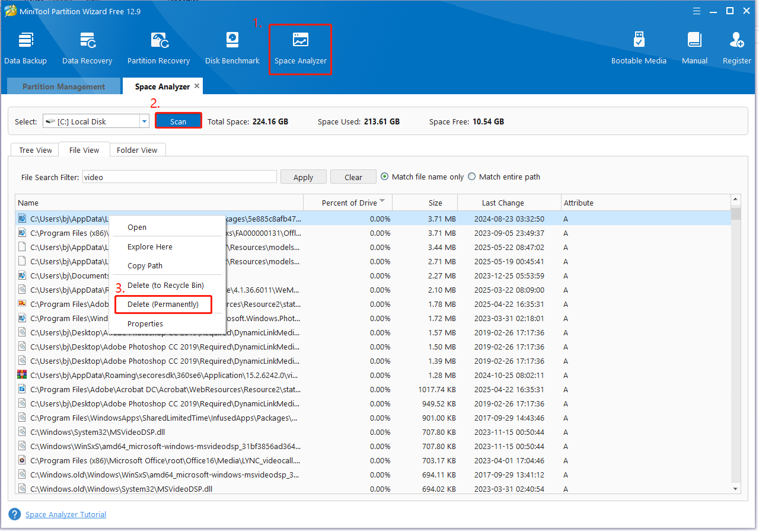This screenshot has height=532, width=759.
Task: Select Match entire path option
Action: coord(472,177)
